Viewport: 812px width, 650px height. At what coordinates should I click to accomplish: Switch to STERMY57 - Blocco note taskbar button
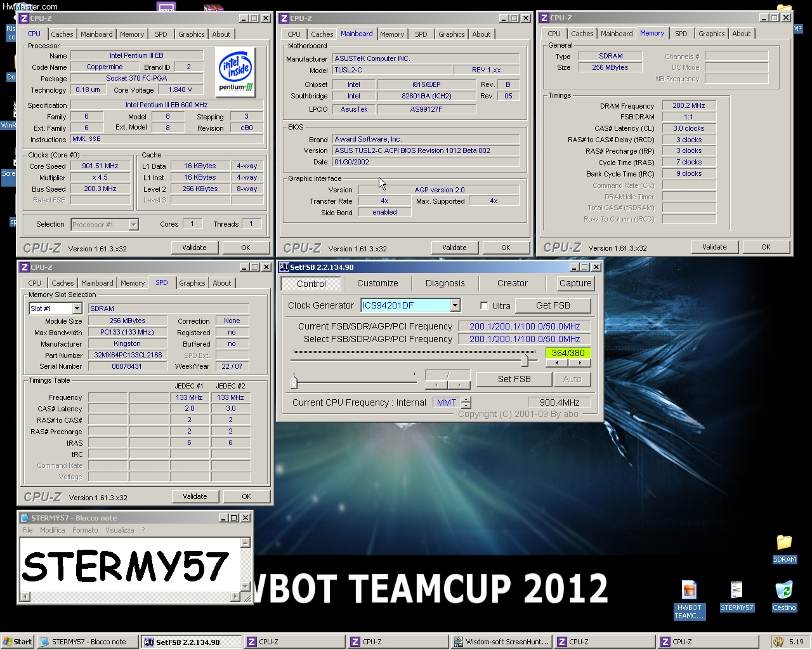(87, 642)
